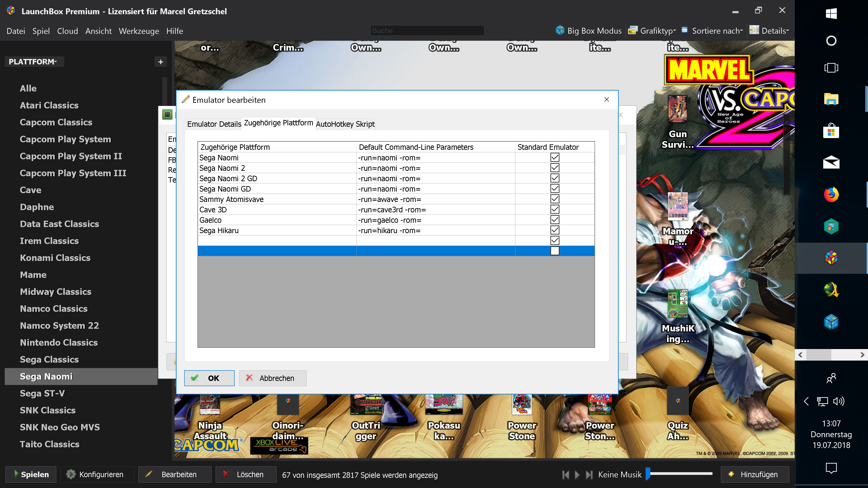Screen dimensions: 868x488
Task: Toggle Standard Emulator for Sega Naomi 2 GD
Action: pos(555,178)
